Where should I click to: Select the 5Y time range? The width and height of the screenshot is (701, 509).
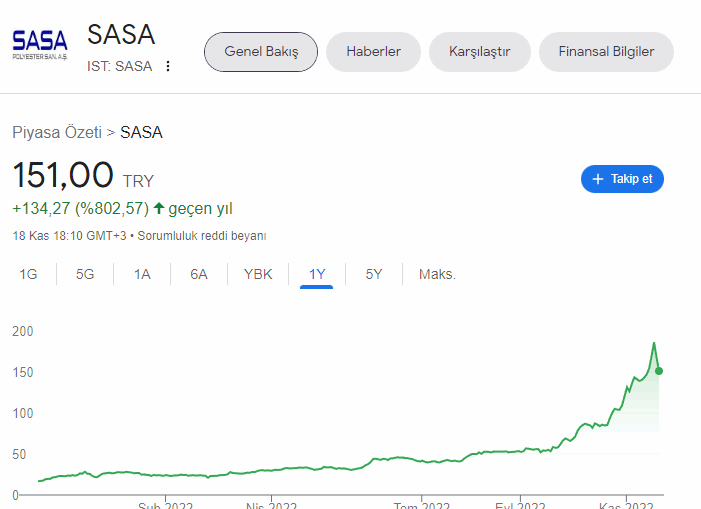374,274
